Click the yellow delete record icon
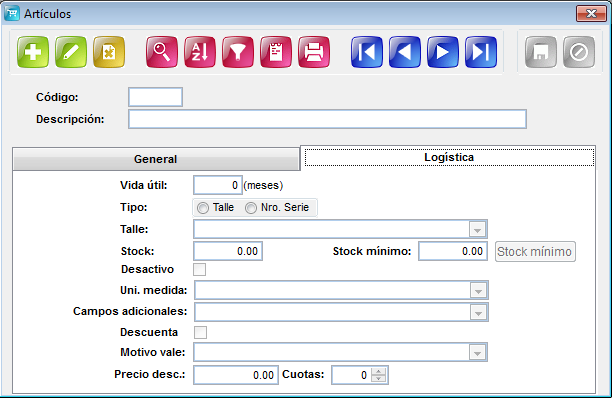Viewport: 612px width, 398px height. [109, 52]
